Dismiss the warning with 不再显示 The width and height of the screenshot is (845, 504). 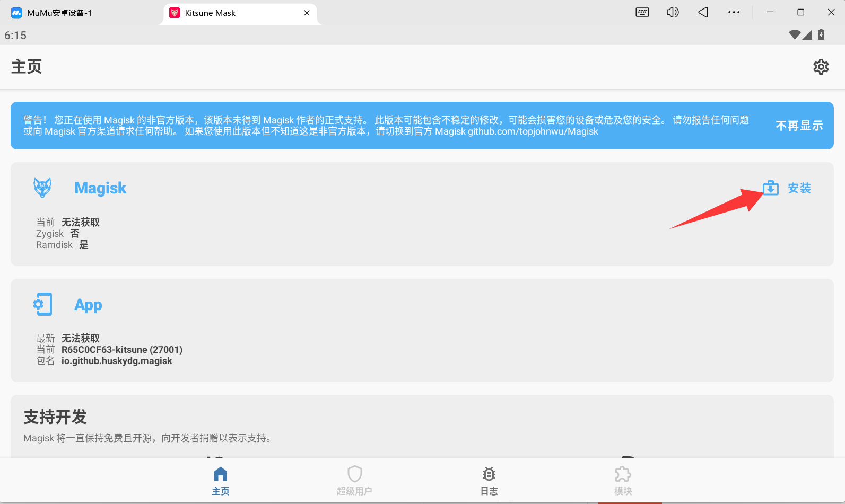799,126
